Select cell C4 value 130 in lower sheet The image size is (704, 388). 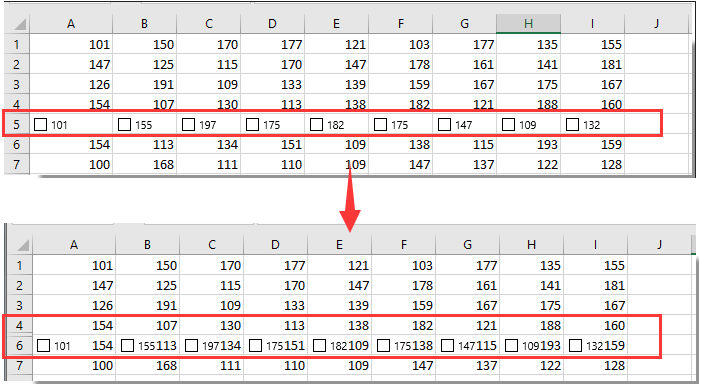(x=211, y=326)
